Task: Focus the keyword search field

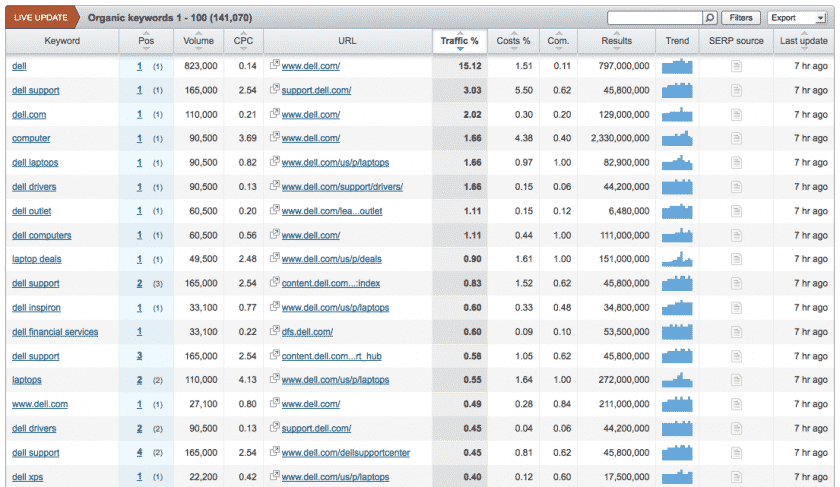Action: (655, 18)
